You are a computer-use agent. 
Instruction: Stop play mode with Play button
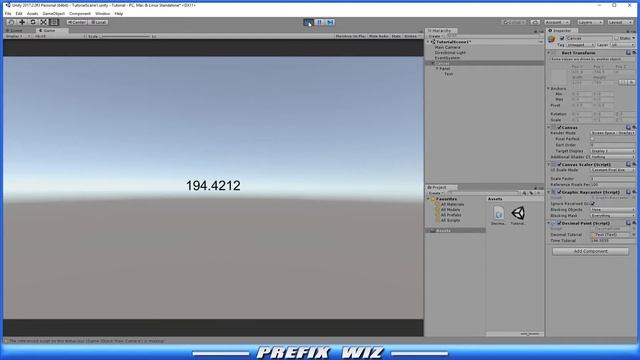click(x=309, y=22)
